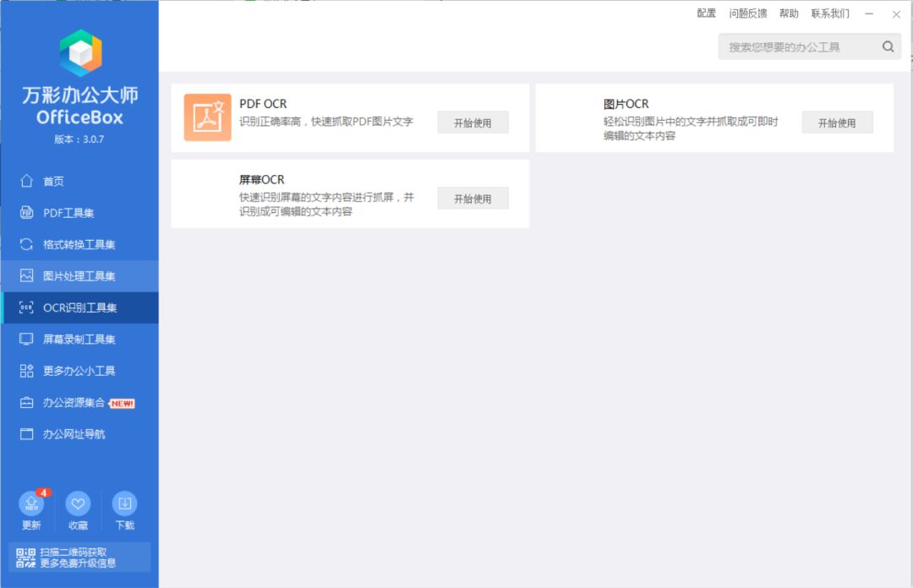Viewport: 913px width, 588px height.
Task: Open the 办公资源集合 NEW resource icon
Action: (x=28, y=402)
